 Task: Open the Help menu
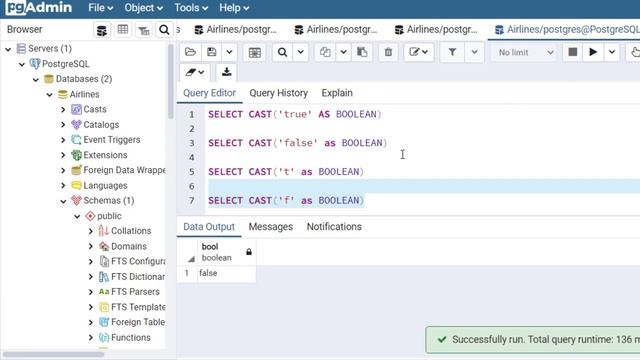(234, 8)
